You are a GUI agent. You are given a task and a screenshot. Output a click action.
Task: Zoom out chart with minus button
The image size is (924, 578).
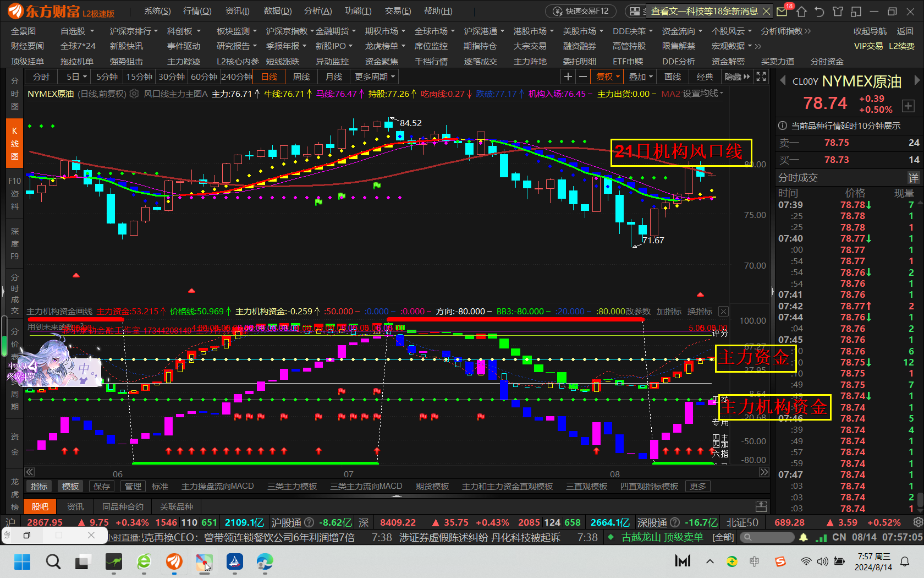point(582,77)
